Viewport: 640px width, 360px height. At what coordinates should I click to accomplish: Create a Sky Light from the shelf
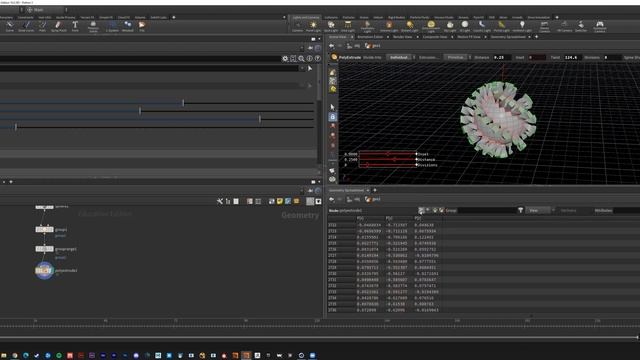[450, 27]
